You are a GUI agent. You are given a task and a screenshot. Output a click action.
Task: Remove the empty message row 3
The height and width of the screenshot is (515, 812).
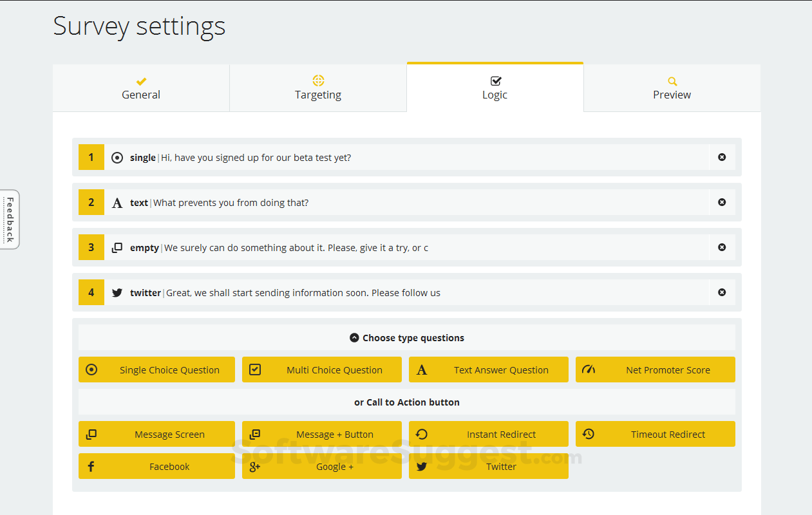point(722,247)
